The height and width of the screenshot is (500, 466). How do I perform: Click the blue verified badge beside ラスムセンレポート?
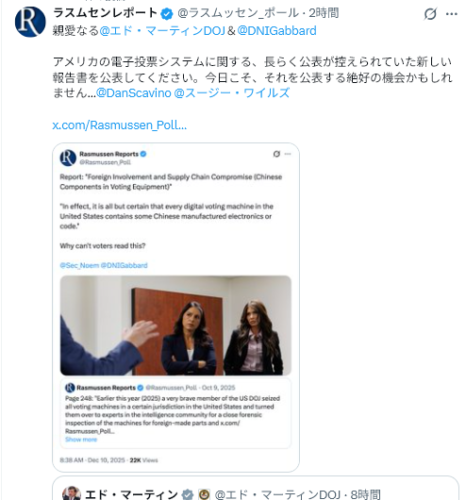pos(167,14)
